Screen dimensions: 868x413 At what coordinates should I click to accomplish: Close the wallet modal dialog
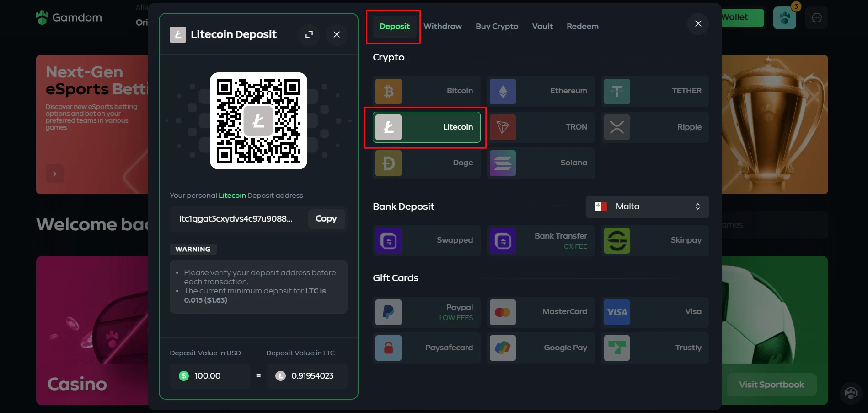point(698,23)
